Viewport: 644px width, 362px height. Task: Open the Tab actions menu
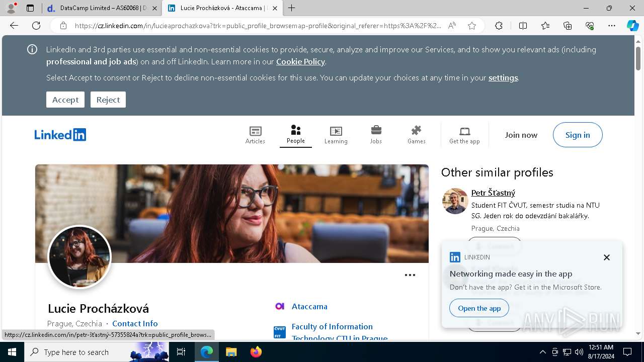click(x=30, y=8)
